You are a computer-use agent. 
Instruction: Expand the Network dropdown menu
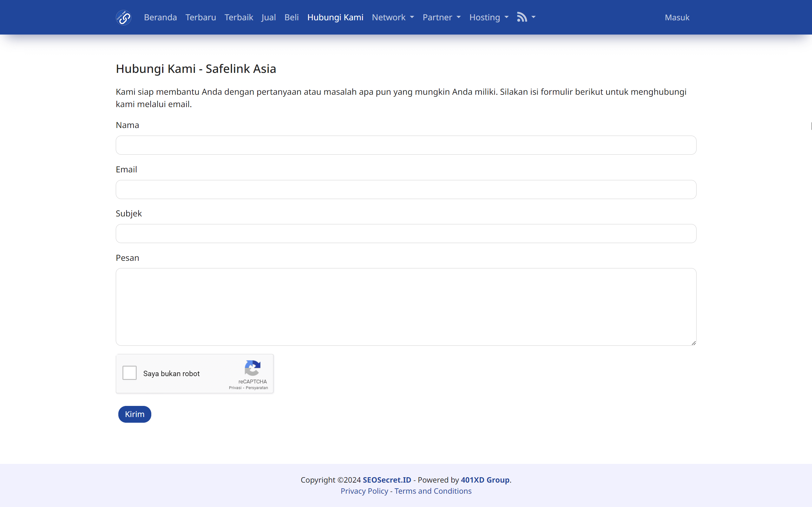(393, 17)
